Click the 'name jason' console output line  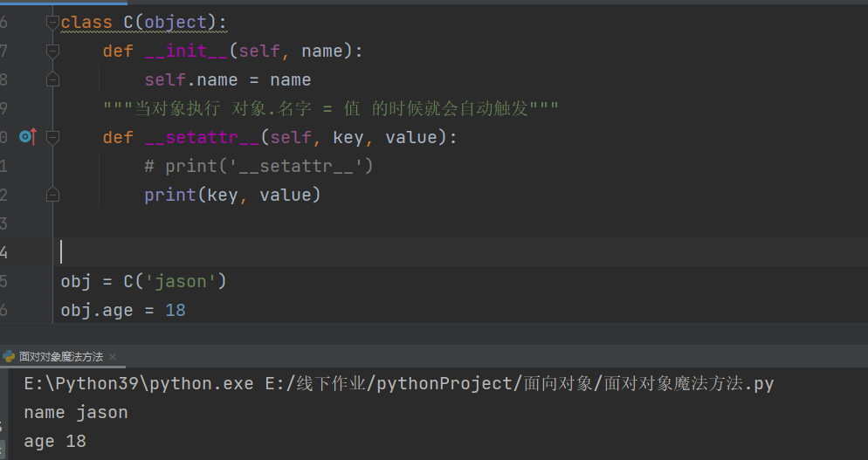tap(76, 412)
